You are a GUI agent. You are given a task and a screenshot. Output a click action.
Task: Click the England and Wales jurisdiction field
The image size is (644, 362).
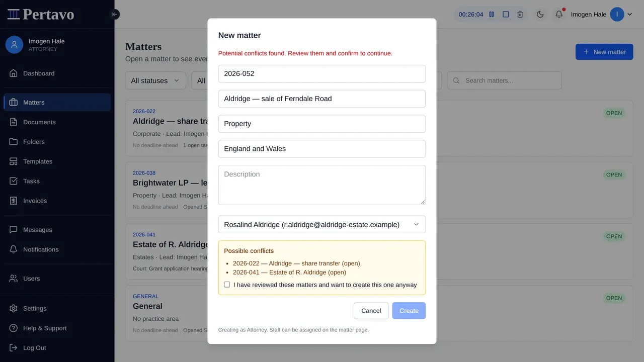pos(322,149)
